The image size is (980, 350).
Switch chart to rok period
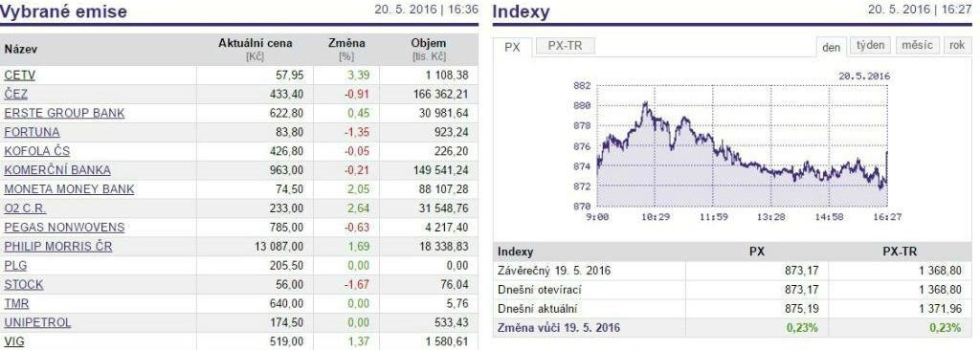(x=957, y=46)
